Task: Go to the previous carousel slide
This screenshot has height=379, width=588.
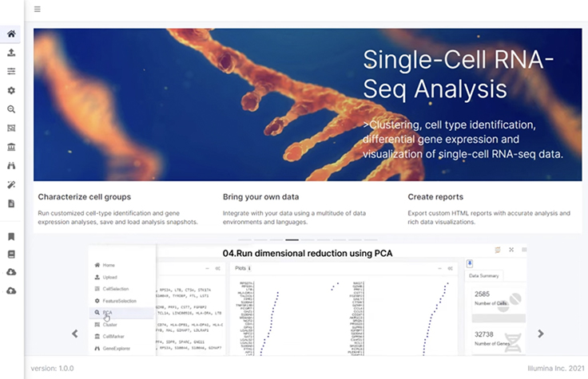Action: [75, 334]
